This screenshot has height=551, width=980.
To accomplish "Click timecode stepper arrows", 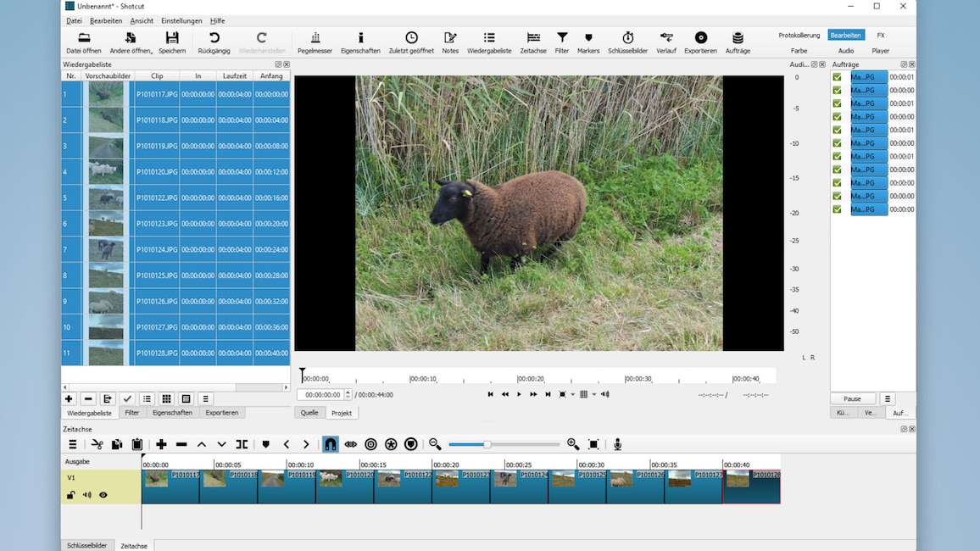I will pyautogui.click(x=348, y=395).
